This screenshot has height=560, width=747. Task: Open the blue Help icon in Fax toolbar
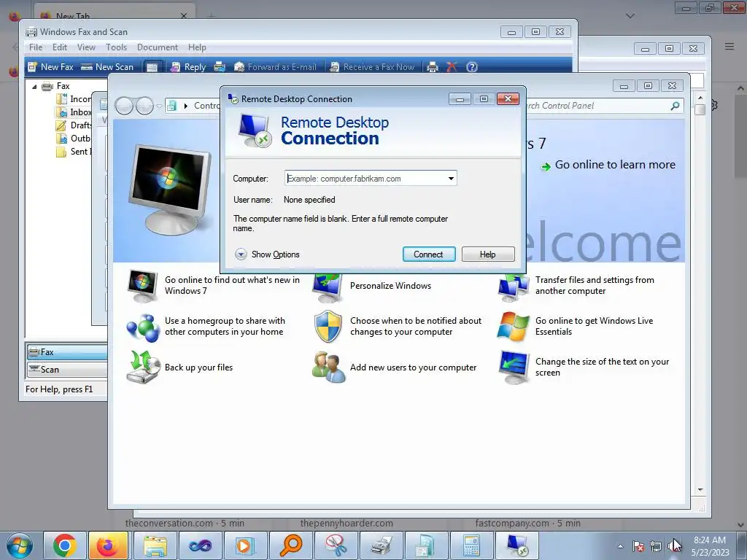(x=472, y=67)
